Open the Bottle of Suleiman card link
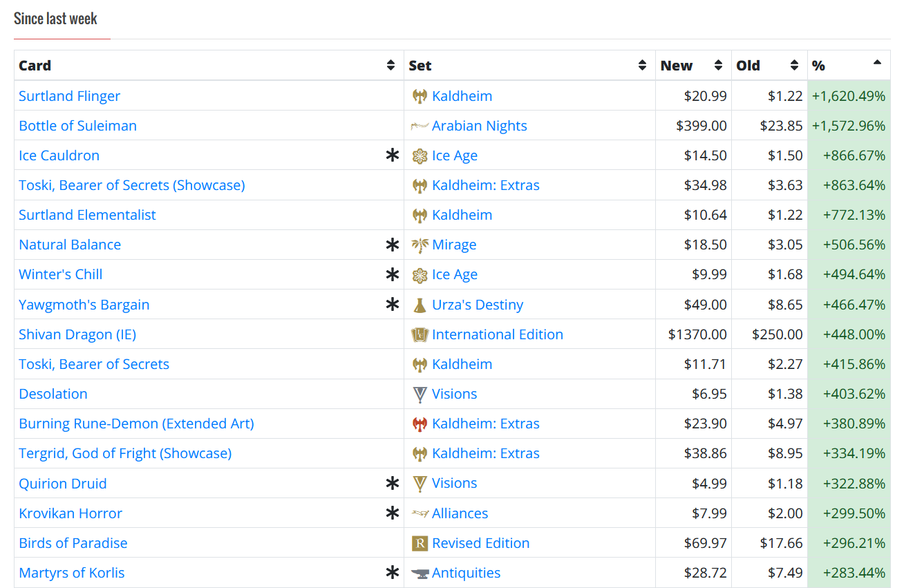 (77, 126)
